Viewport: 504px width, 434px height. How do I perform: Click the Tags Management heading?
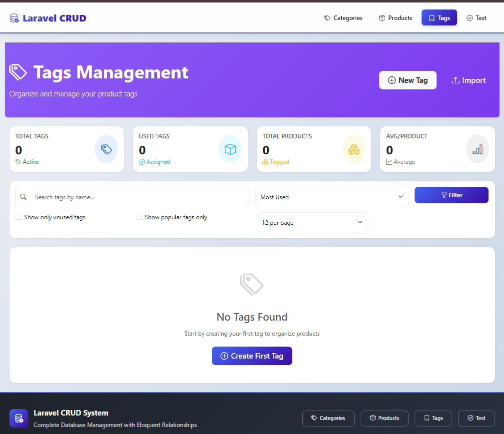click(x=110, y=72)
